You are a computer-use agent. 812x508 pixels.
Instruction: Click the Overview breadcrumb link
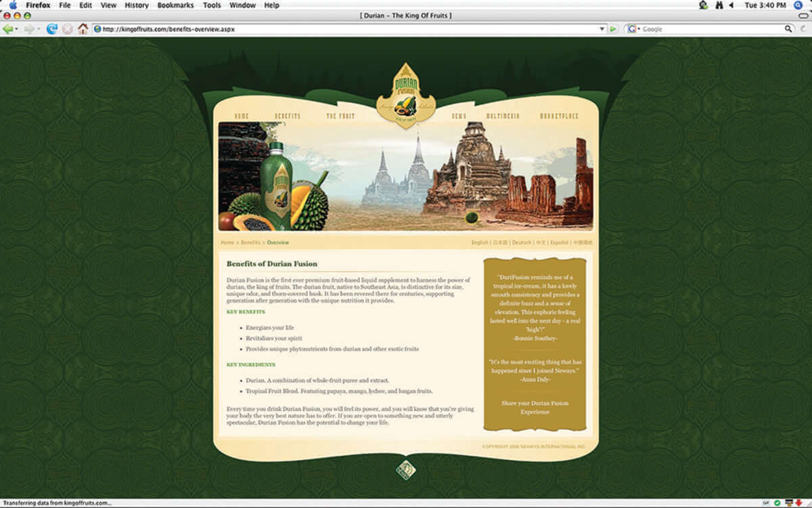[277, 242]
